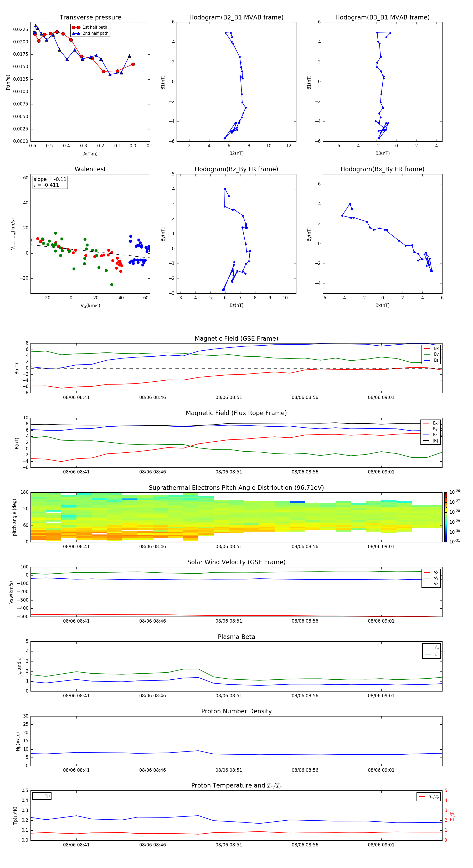Click the 'V_A(km/s)' axis label in WalenTest
Viewport: 473px width, 868px height.
[90, 306]
